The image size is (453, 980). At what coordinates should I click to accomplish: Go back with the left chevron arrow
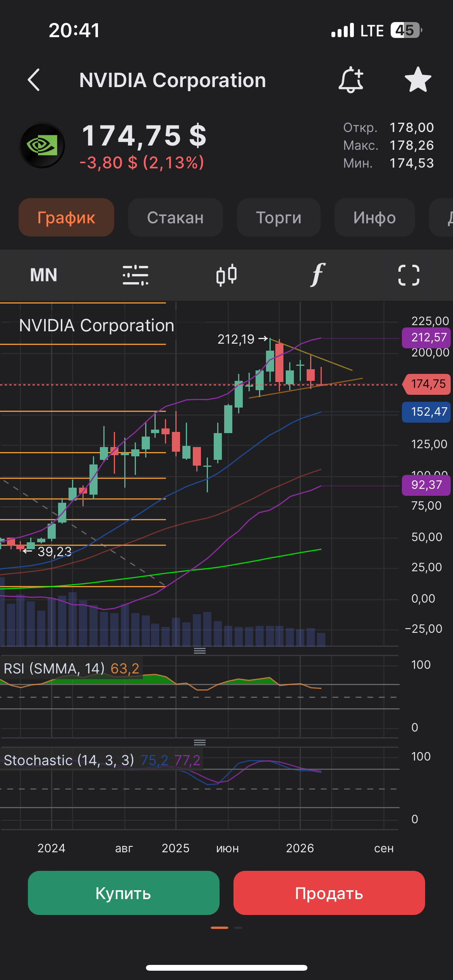[34, 80]
